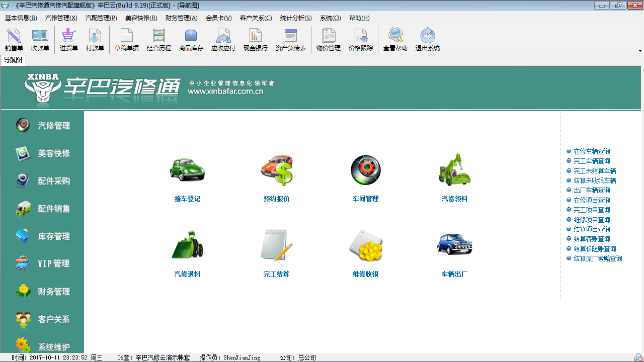
Task: Open 维修收银 repair cashier
Action: 366,254
